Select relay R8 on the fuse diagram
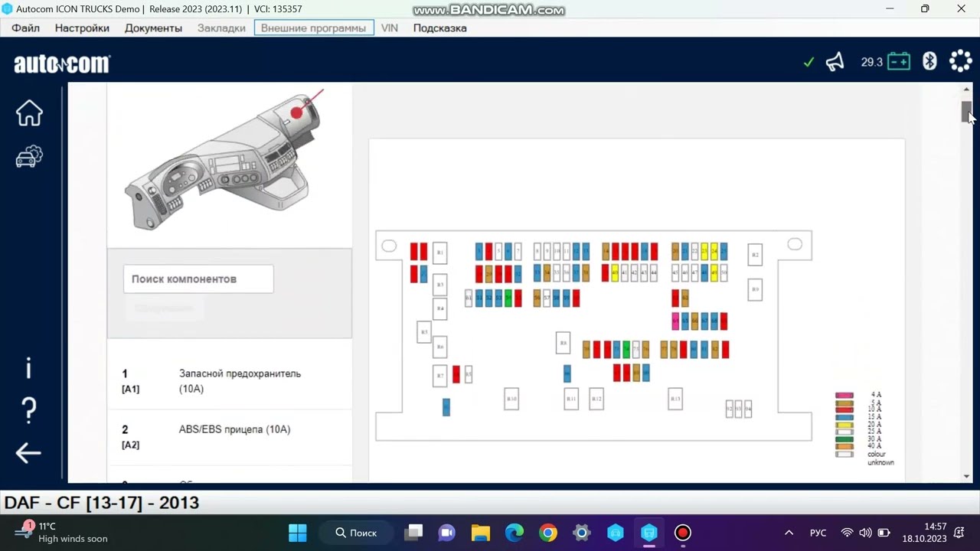 tap(563, 343)
